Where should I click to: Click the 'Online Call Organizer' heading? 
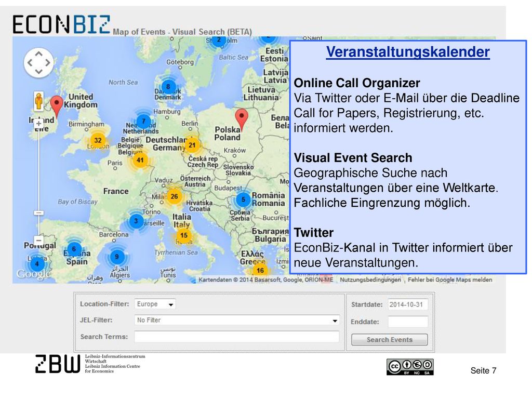tap(357, 83)
